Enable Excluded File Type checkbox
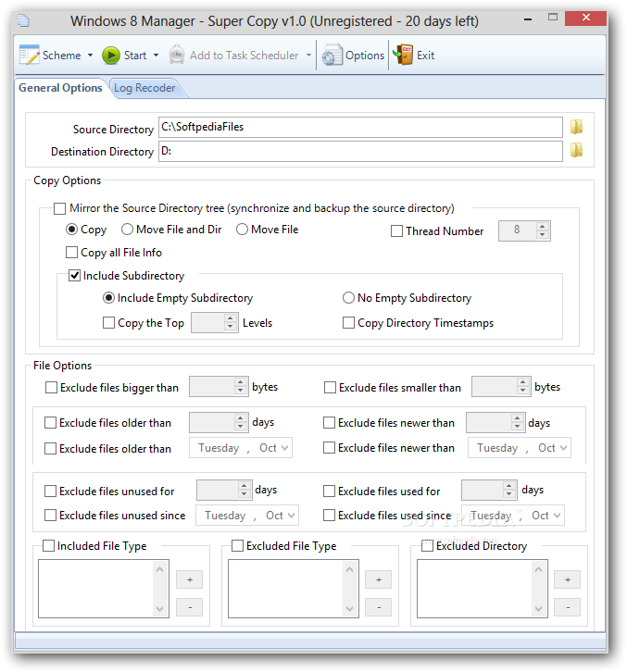 237,546
